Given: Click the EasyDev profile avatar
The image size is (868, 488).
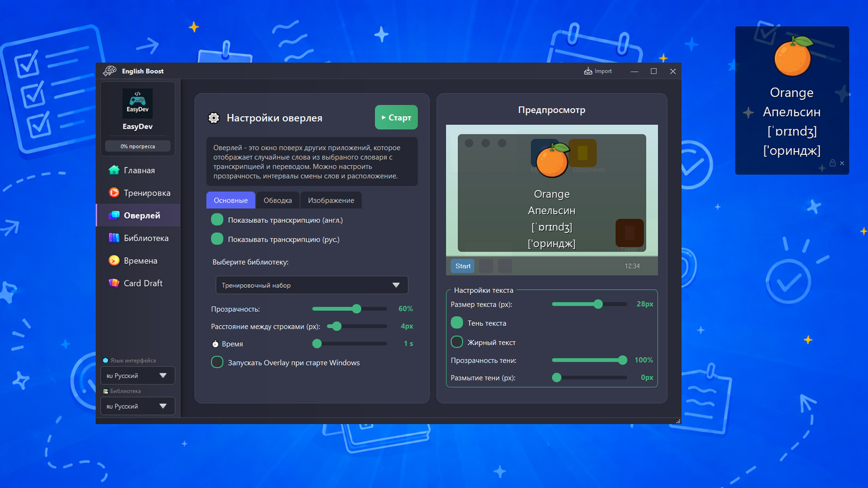Looking at the screenshot, I should point(137,103).
